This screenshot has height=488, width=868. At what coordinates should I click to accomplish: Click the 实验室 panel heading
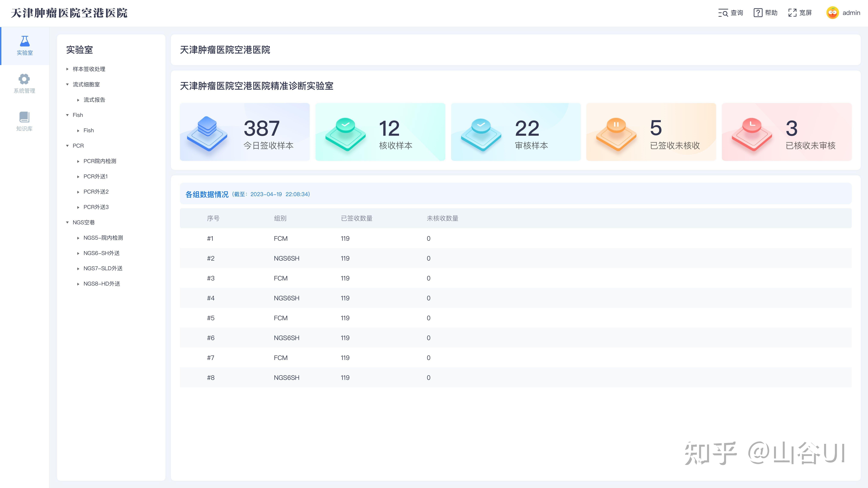tap(80, 50)
